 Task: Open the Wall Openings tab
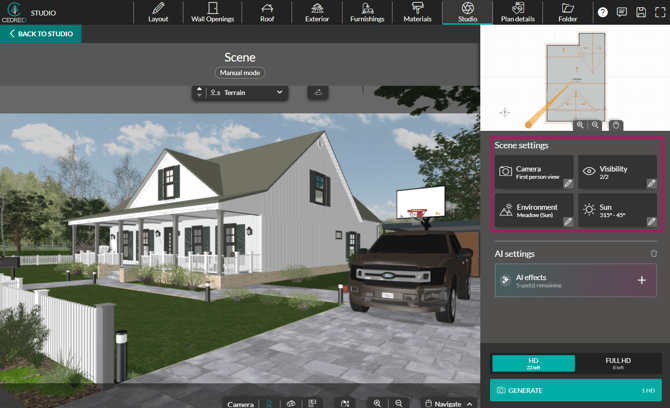[212, 12]
